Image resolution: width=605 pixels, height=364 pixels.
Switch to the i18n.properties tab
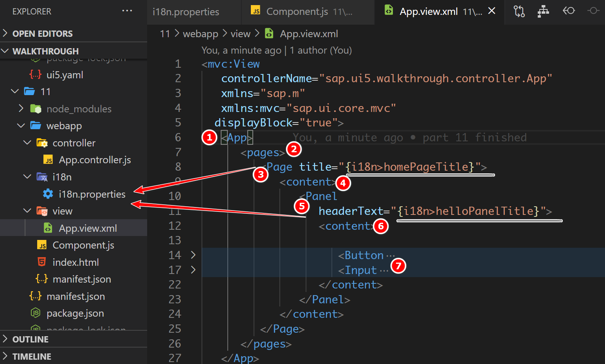pos(185,12)
